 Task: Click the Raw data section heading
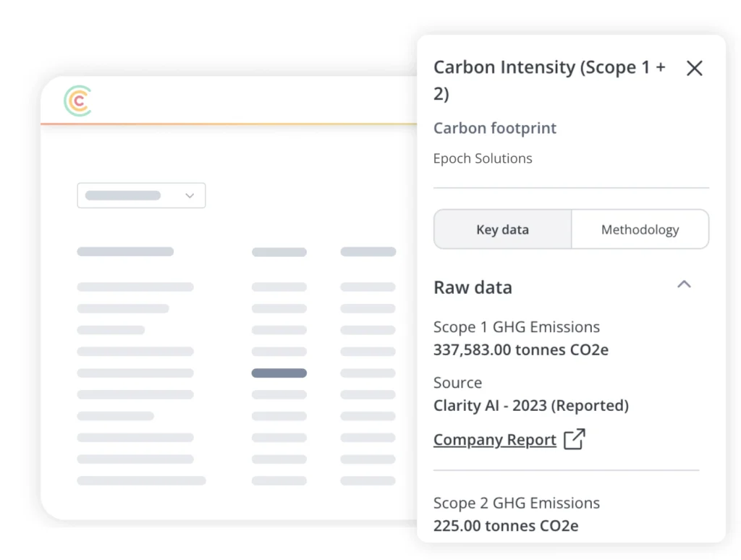tap(473, 287)
